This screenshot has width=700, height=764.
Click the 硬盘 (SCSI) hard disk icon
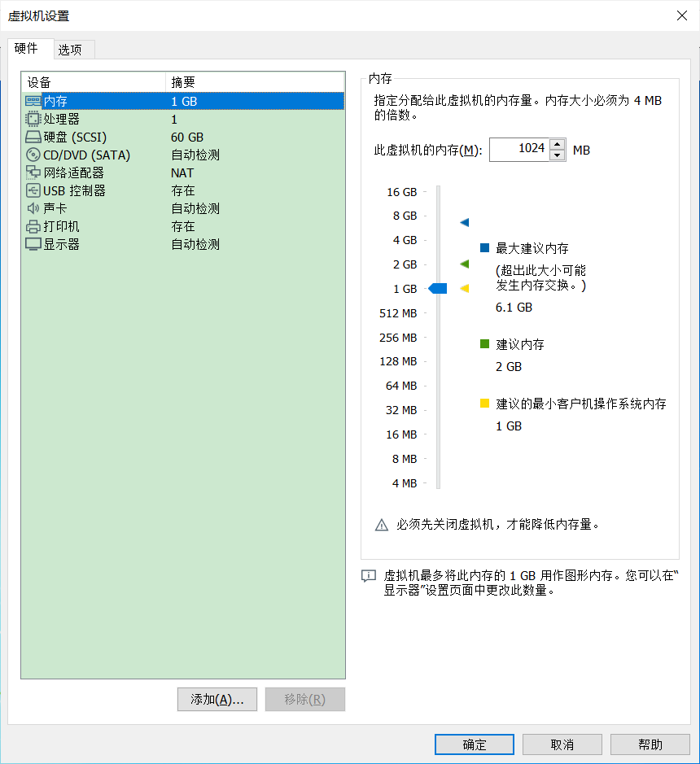pos(33,137)
